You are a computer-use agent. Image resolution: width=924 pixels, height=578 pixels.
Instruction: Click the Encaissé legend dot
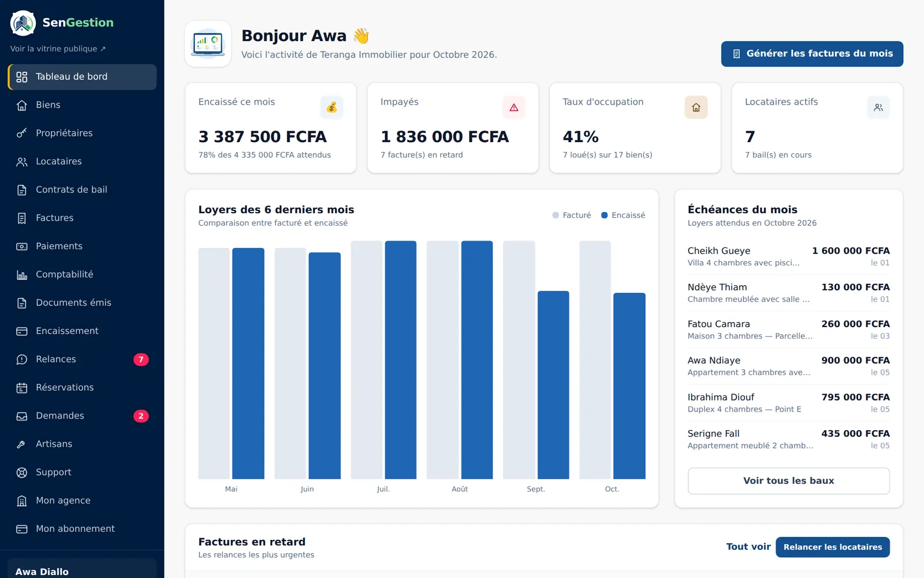(x=605, y=215)
